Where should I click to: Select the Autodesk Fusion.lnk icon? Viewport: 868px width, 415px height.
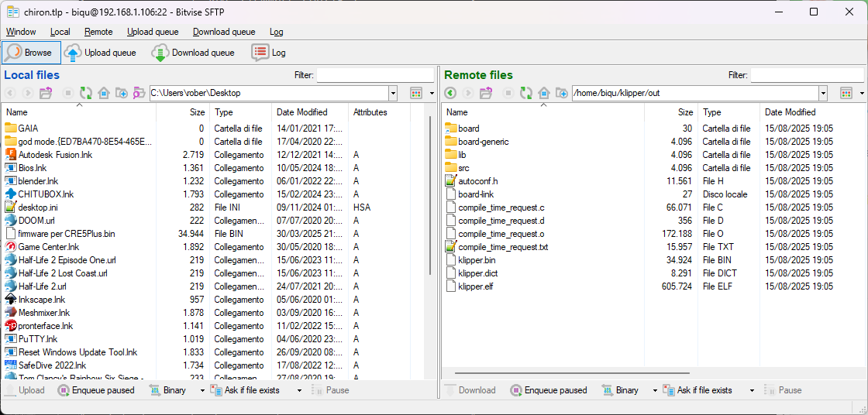pyautogui.click(x=11, y=154)
